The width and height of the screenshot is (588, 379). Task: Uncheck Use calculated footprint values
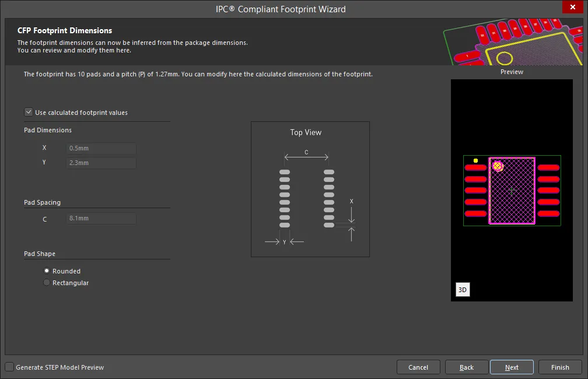29,112
